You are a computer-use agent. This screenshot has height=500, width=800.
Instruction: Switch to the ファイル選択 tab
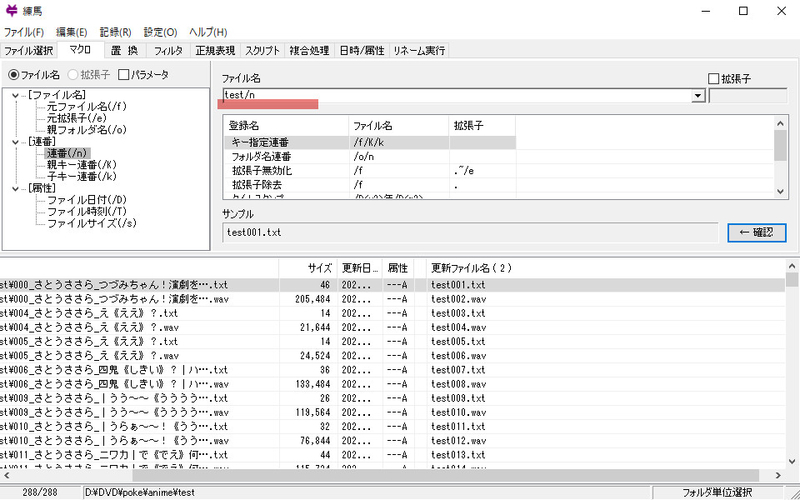point(29,51)
